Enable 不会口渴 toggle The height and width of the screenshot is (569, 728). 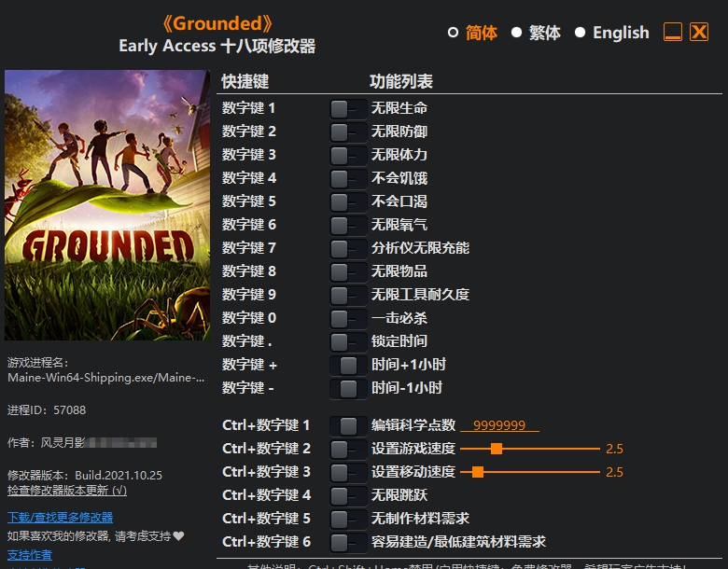(348, 201)
